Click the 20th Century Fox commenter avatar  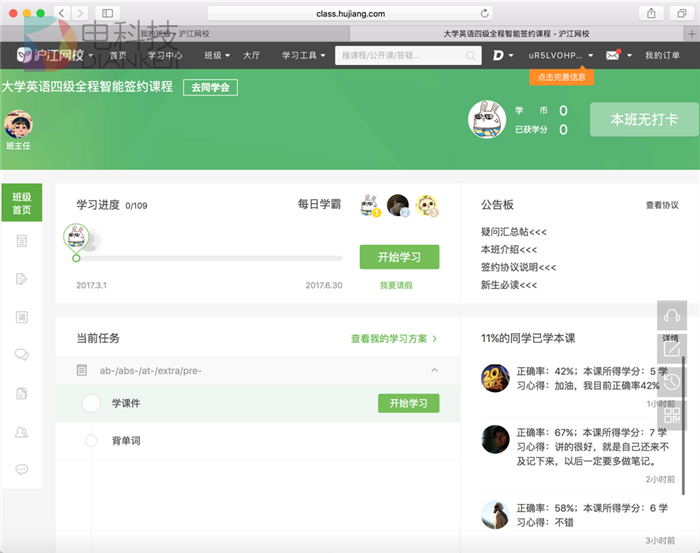pyautogui.click(x=495, y=378)
